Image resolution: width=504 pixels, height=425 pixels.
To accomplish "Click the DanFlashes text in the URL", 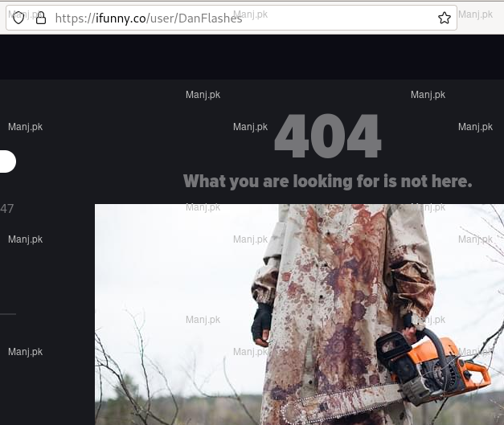I will [211, 18].
